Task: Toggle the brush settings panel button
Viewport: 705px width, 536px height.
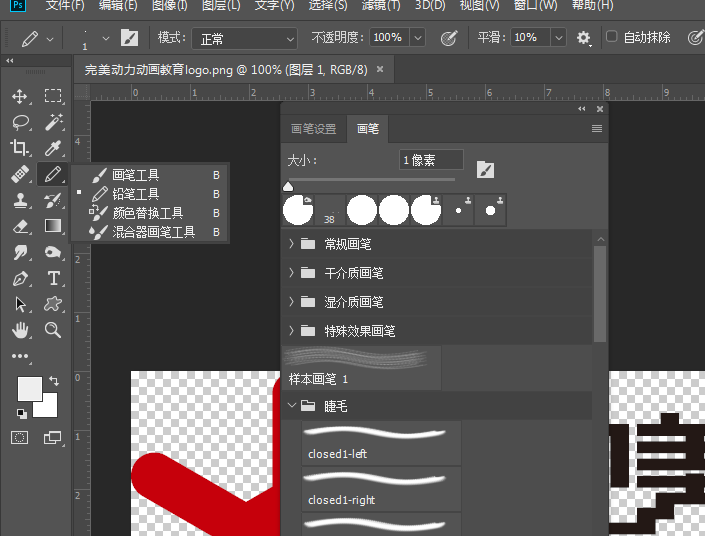Action: (130, 38)
